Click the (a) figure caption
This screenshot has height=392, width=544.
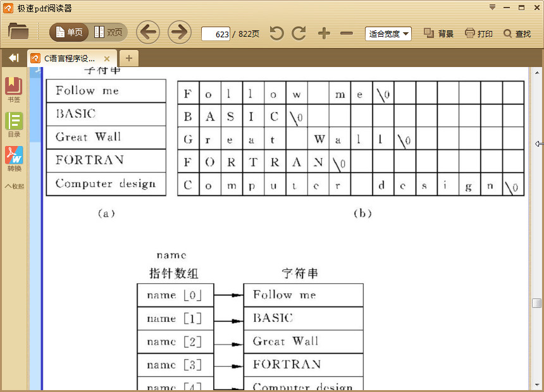(106, 213)
